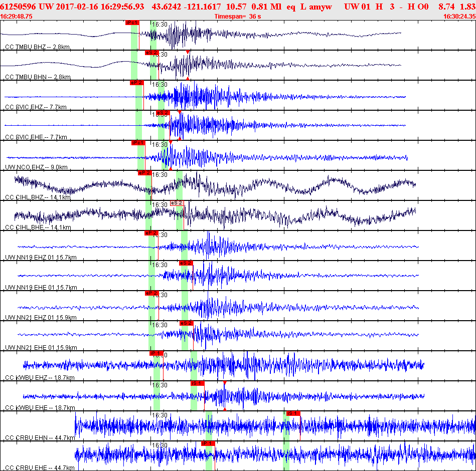
Task: Click the event ID 61250596 in header
Action: tap(18, 7)
